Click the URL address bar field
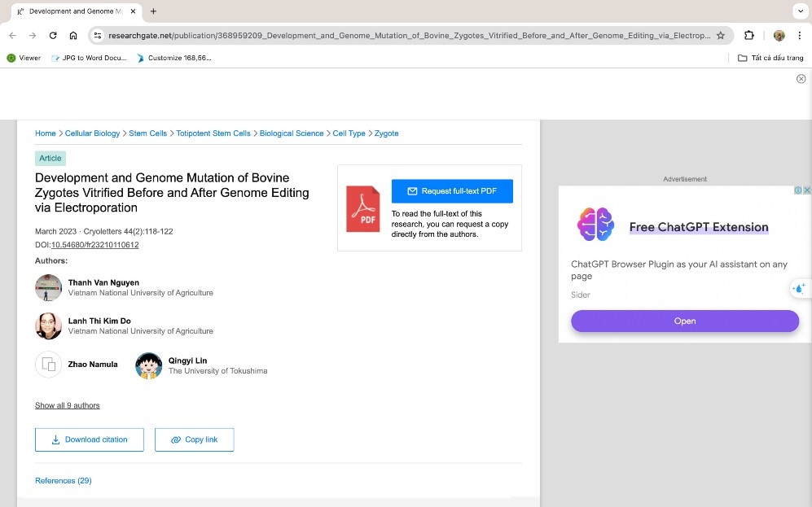This screenshot has height=507, width=812. click(407, 36)
